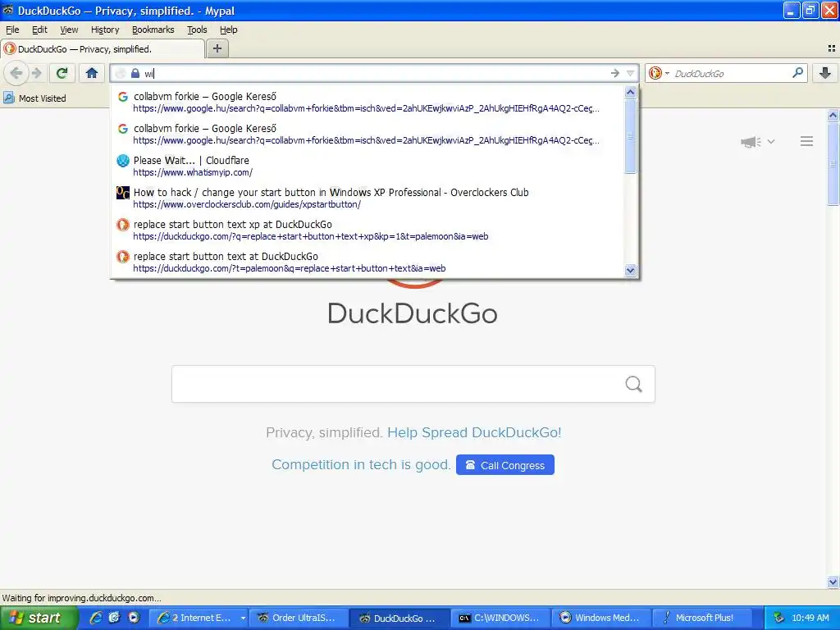Open the 2 Internet Explorer taskbar group
The height and width of the screenshot is (630, 840).
[x=200, y=618]
